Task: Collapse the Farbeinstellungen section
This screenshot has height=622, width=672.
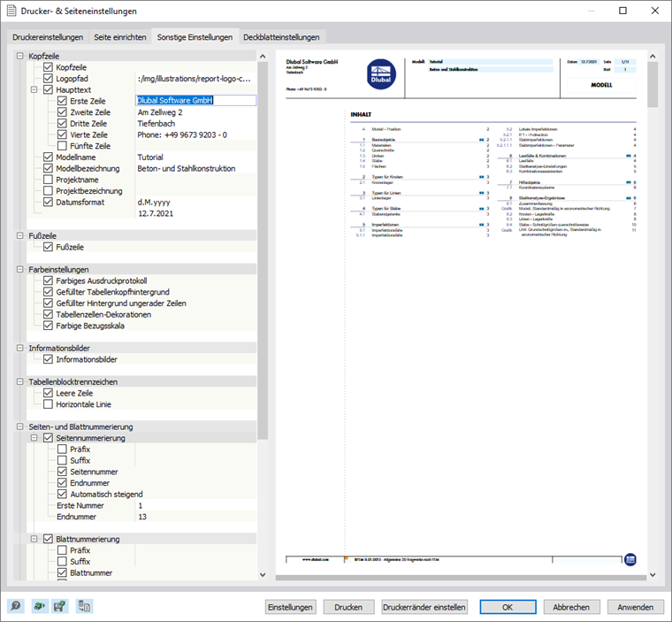Action: (19, 269)
